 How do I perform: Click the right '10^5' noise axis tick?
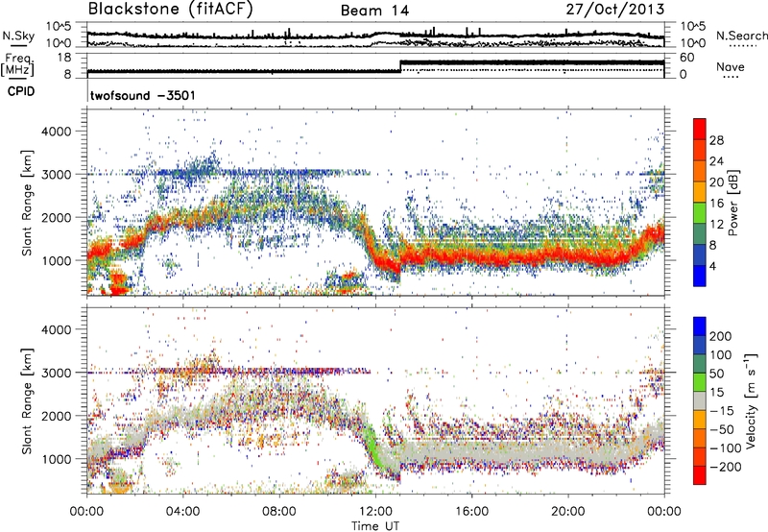(693, 27)
